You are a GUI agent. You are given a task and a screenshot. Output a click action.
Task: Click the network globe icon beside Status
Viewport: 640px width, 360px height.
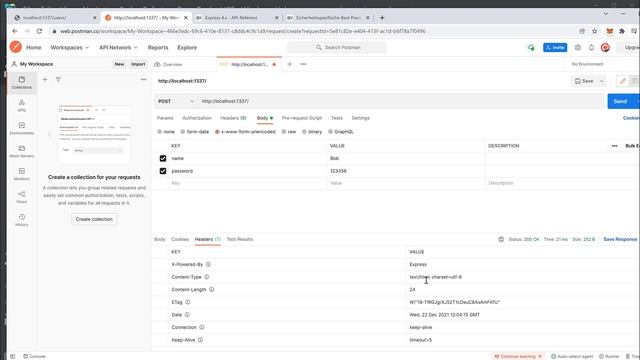pos(501,239)
